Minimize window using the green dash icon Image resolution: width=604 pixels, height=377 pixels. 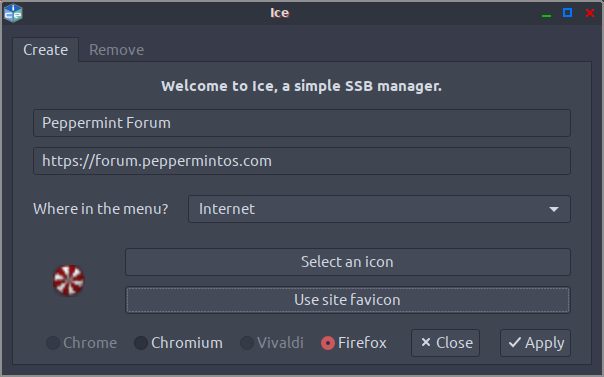546,15
